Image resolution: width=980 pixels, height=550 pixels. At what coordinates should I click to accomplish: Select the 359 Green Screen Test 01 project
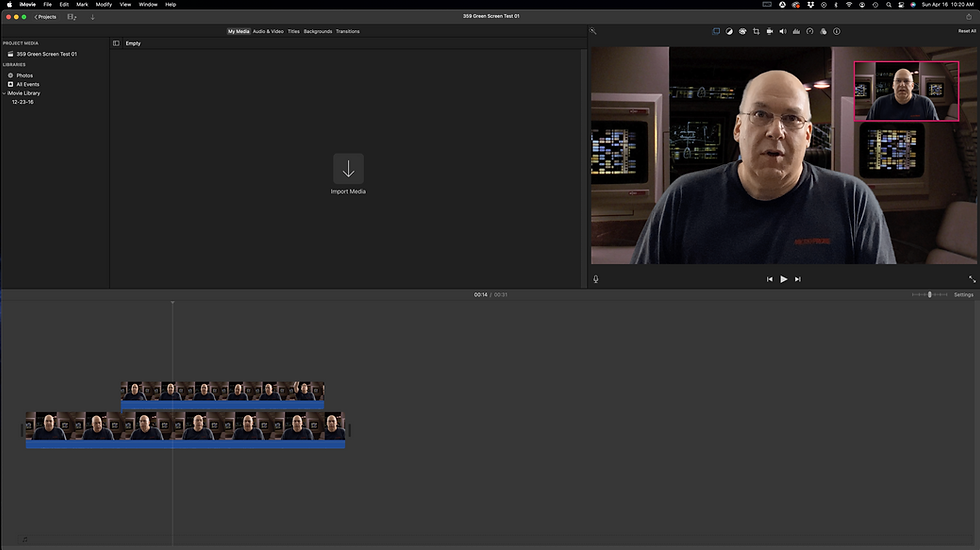coord(47,54)
